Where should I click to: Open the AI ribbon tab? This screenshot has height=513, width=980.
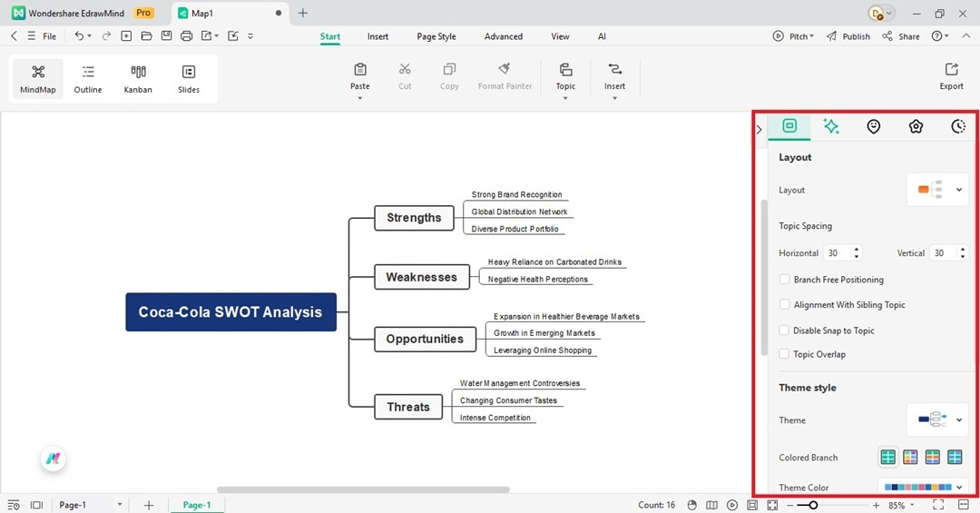(x=602, y=36)
